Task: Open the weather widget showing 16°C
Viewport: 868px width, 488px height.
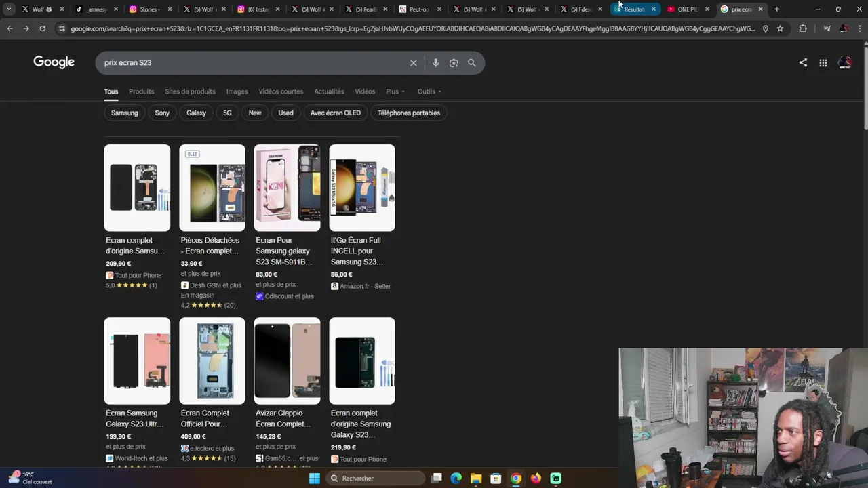Action: (31, 478)
